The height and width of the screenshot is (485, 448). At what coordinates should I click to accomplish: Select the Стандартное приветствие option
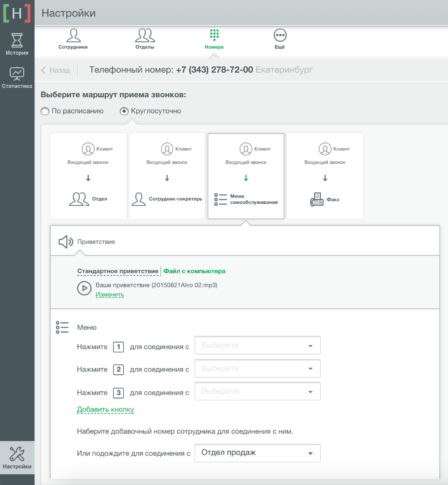[x=118, y=271]
